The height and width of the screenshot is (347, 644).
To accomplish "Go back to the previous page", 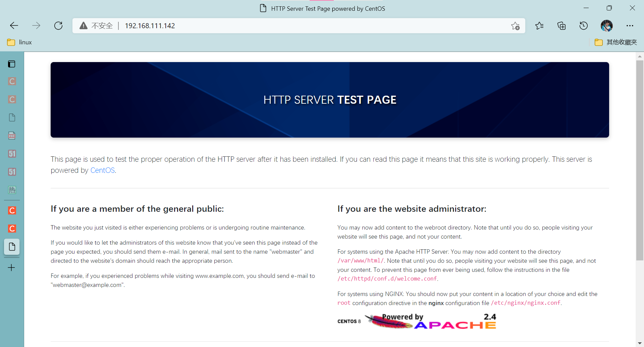I will pos(14,26).
